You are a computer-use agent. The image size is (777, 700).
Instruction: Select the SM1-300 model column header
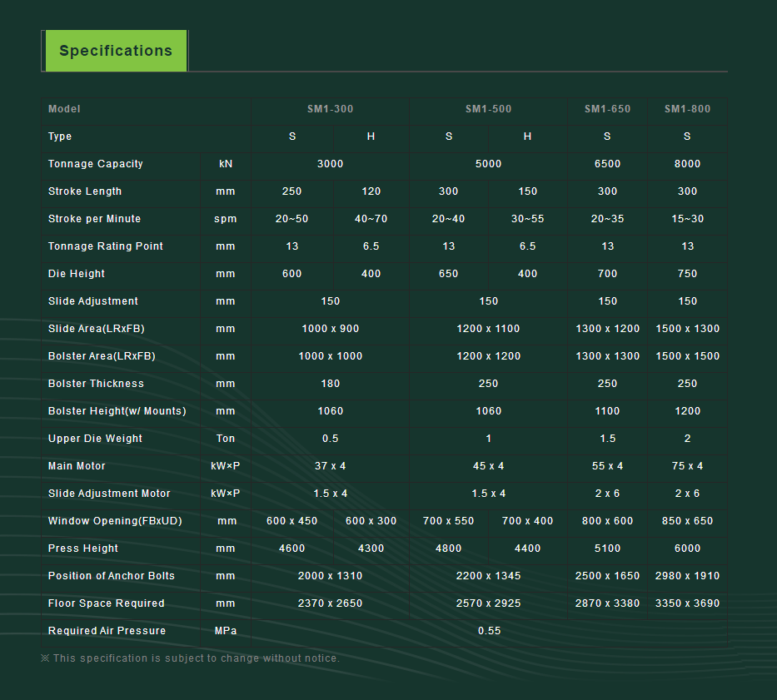click(x=331, y=109)
